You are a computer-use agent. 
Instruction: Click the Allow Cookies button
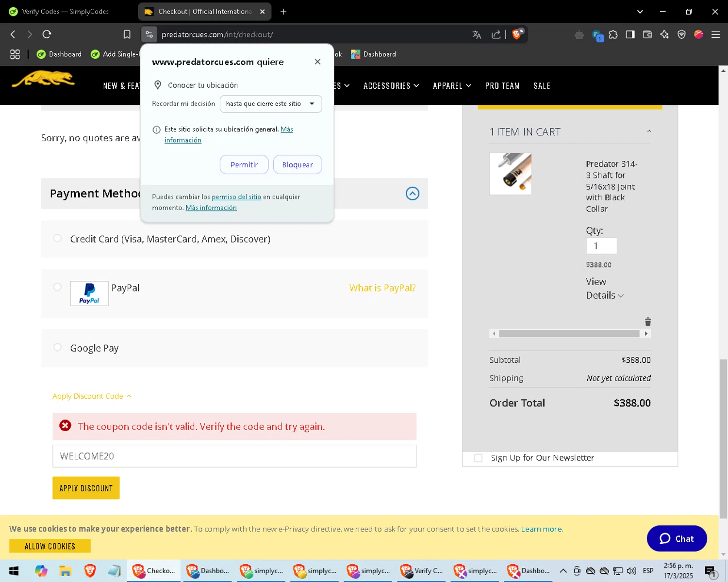pyautogui.click(x=50, y=546)
